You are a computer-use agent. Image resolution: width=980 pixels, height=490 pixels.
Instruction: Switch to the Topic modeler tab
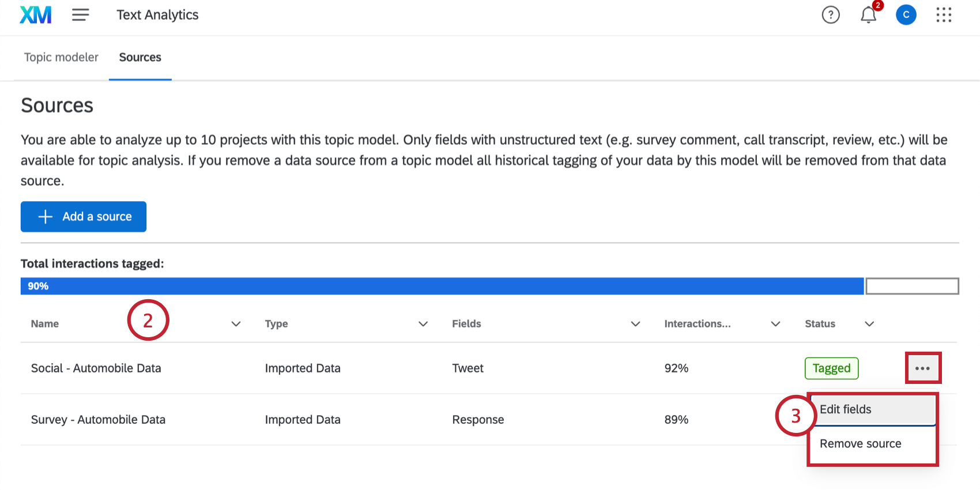(61, 57)
